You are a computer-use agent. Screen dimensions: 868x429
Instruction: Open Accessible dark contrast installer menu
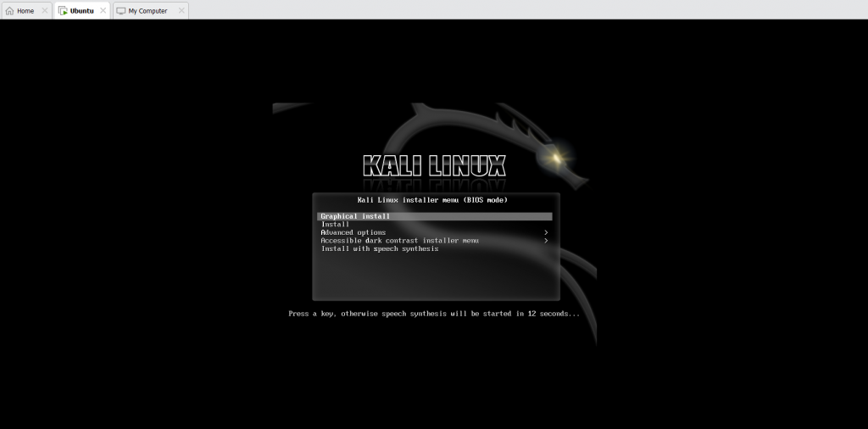tap(435, 241)
